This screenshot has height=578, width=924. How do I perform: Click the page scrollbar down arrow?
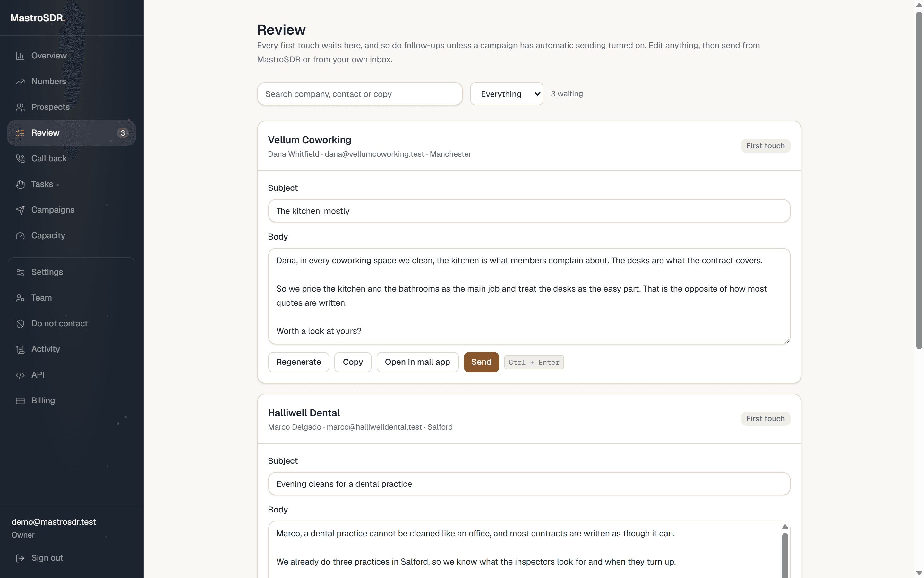[x=919, y=573]
